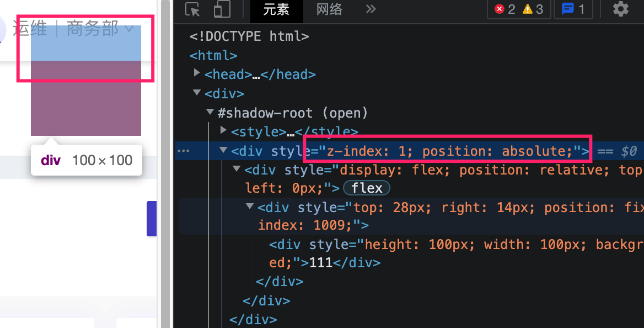Image resolution: width=644 pixels, height=328 pixels.
Task: Collapse the #shadow-root (open) node
Action: pyautogui.click(x=210, y=112)
